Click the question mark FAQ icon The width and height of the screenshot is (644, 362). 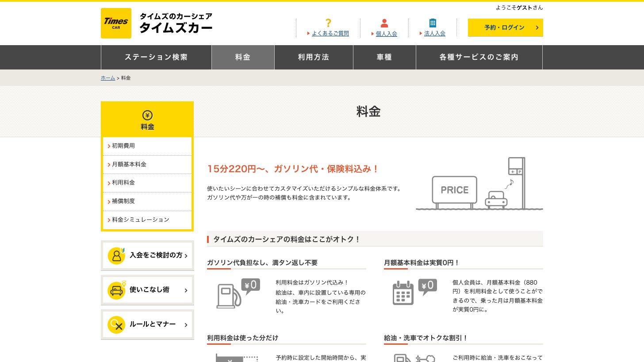pyautogui.click(x=328, y=23)
